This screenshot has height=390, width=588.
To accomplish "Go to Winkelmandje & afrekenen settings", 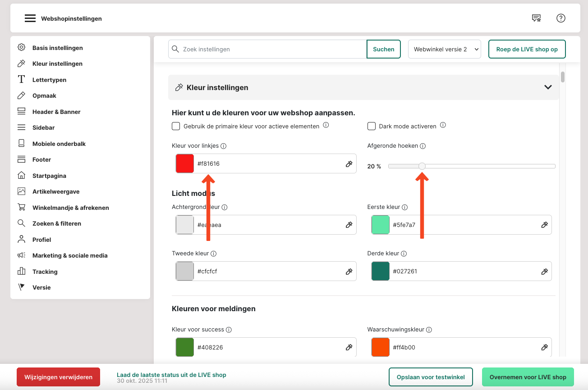I will click(70, 208).
